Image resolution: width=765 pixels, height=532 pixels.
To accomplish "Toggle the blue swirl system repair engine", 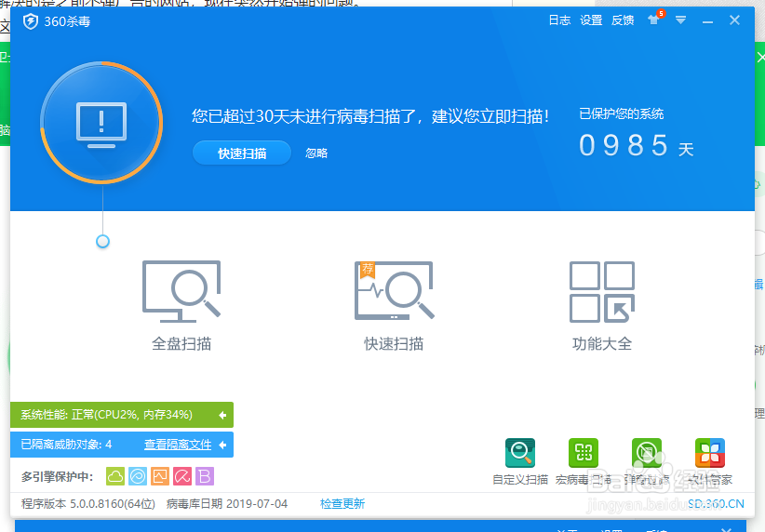I will pos(138,476).
